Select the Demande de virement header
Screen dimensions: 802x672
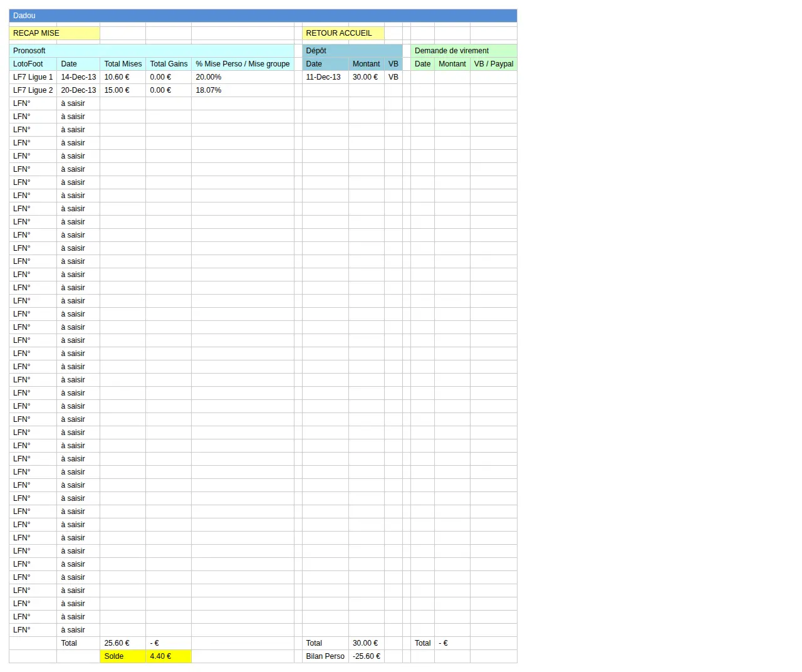[464, 51]
